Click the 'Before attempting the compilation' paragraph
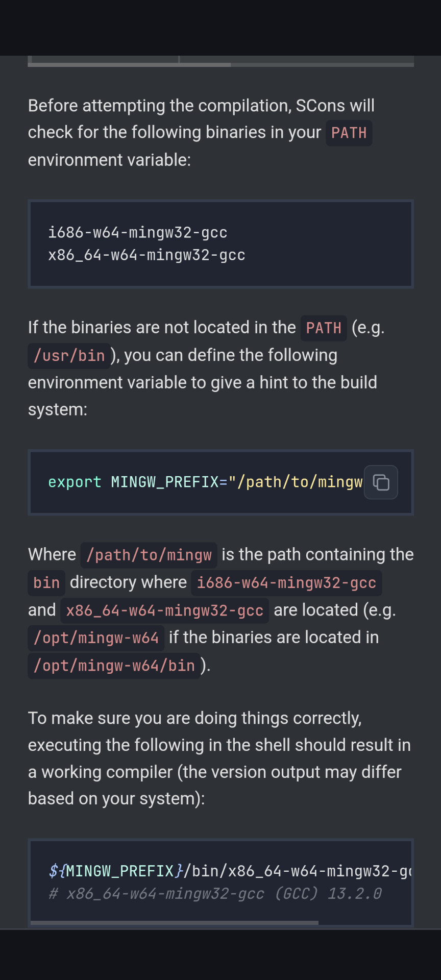Image resolution: width=441 pixels, height=980 pixels. click(201, 133)
